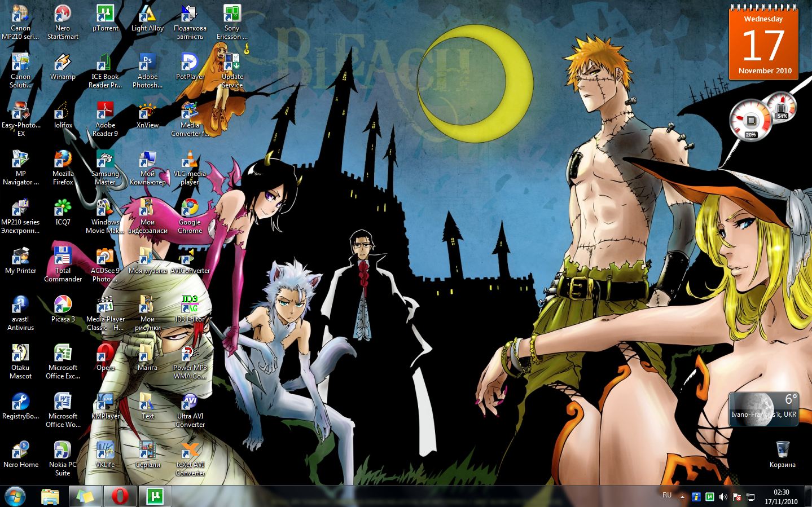812x507 pixels.
Task: Open Adobe Reader 9 shortcut
Action: (105, 120)
